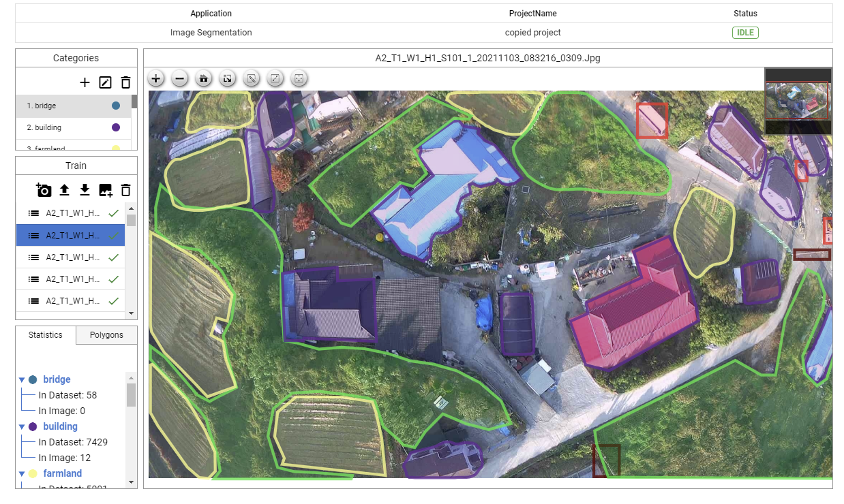Select the highlighted train image row
Image resolution: width=844 pixels, height=504 pixels.
click(x=71, y=235)
